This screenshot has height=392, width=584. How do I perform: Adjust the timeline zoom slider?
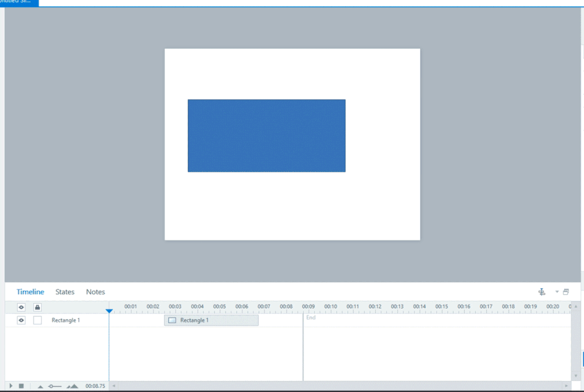(55, 386)
